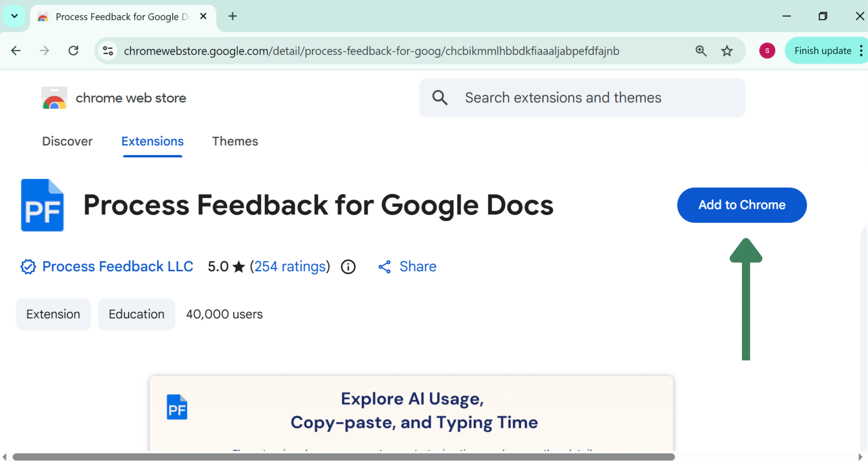Click Add to Chrome button
Image resolution: width=868 pixels, height=462 pixels.
742,205
